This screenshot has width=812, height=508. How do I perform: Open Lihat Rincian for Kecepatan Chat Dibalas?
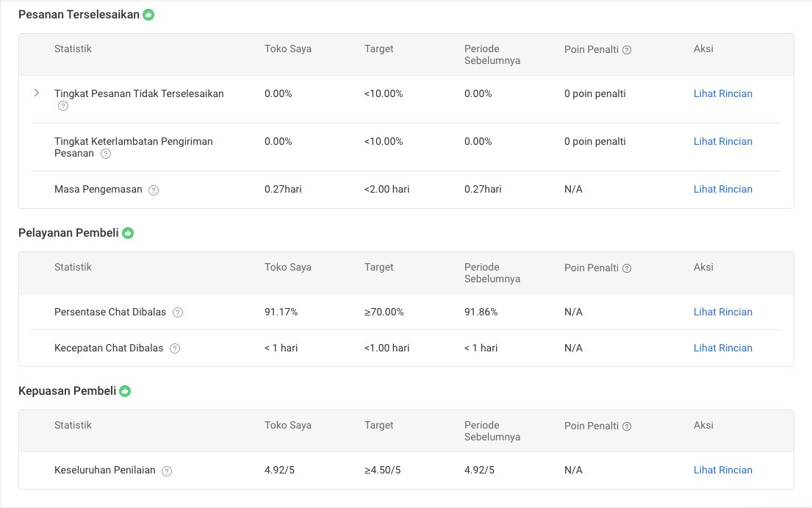722,348
